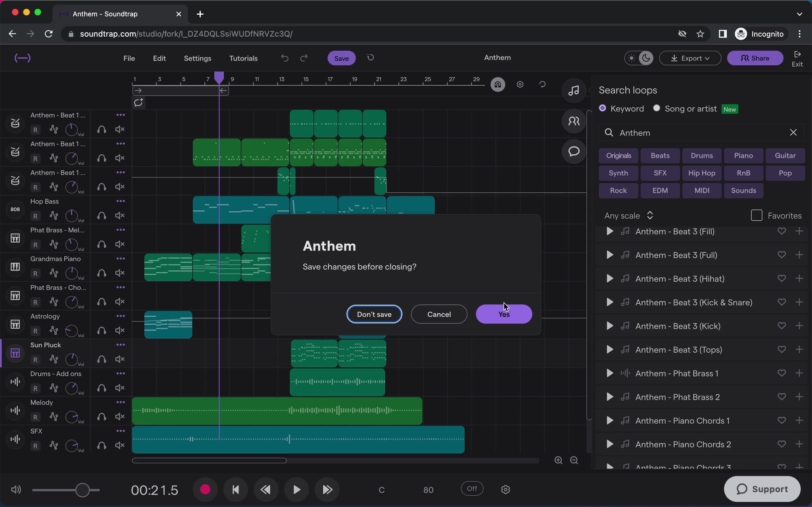Open the File menu
The height and width of the screenshot is (507, 812).
click(129, 58)
